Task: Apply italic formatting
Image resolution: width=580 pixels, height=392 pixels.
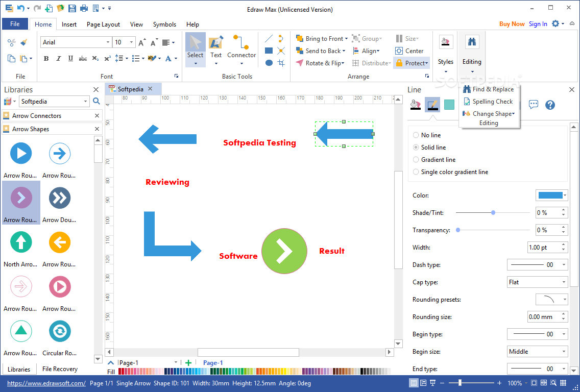Action: tap(58, 58)
